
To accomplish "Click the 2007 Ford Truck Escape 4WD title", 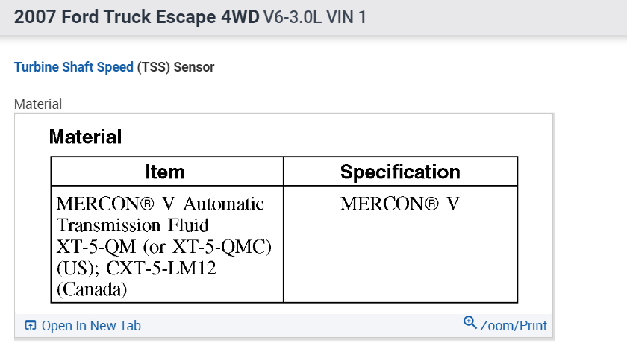I will pos(137,16).
